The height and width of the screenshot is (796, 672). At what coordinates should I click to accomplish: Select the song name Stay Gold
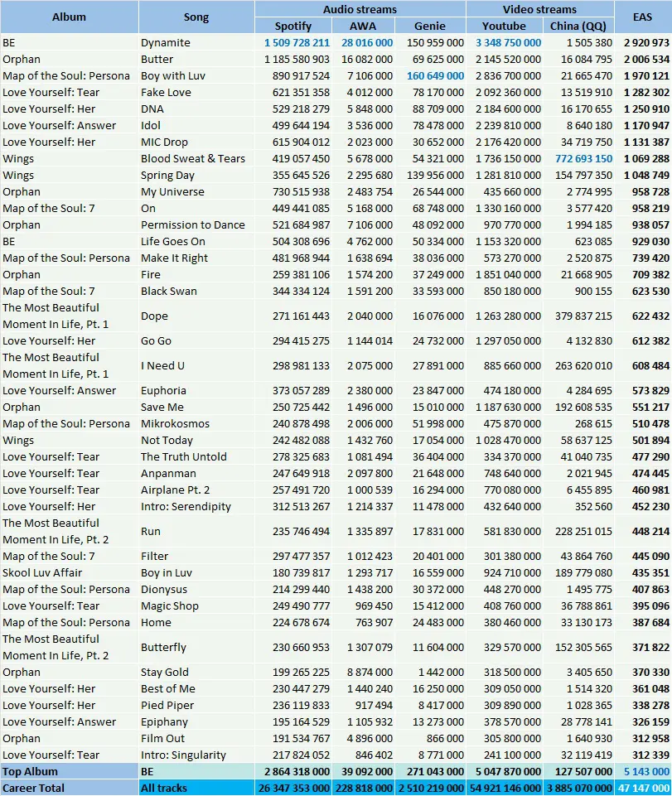click(165, 672)
